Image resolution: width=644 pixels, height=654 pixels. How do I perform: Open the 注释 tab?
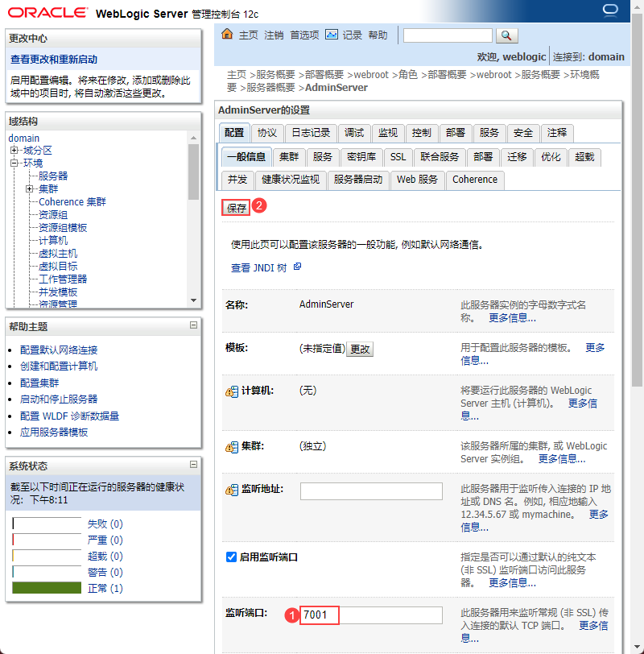point(557,133)
